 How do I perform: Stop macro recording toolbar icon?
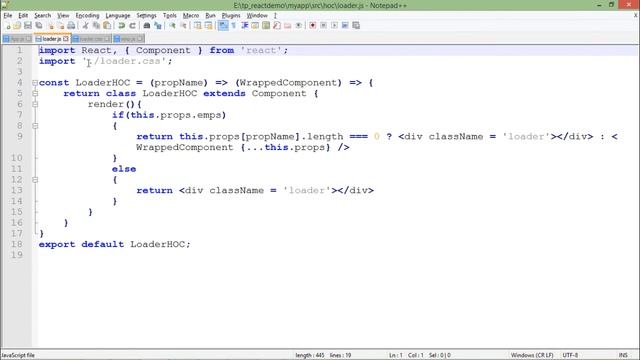coord(323,26)
